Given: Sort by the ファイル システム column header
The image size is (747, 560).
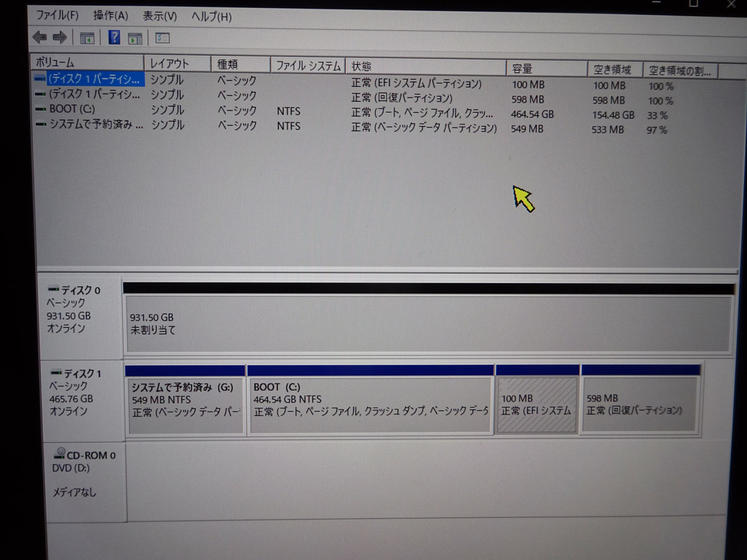Looking at the screenshot, I should 308,65.
